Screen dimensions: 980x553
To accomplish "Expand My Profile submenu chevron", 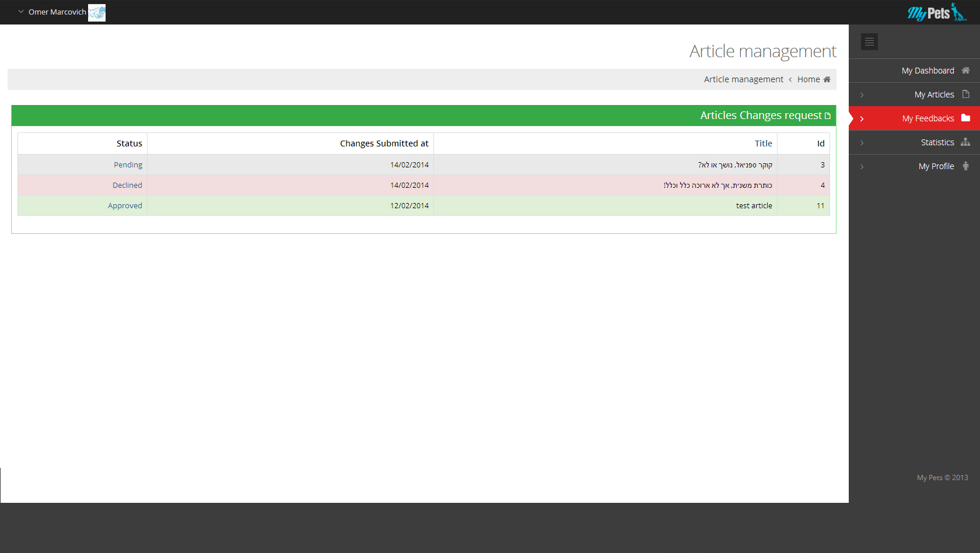I will pos(862,166).
